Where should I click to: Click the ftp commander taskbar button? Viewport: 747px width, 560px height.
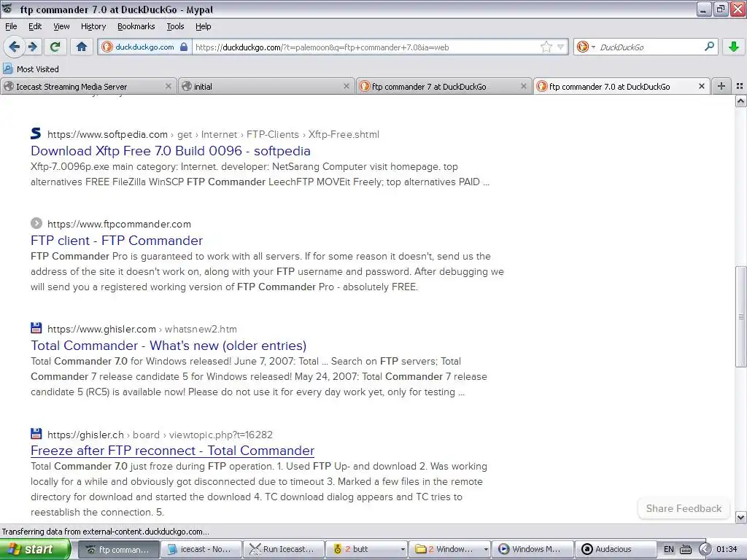pyautogui.click(x=119, y=549)
